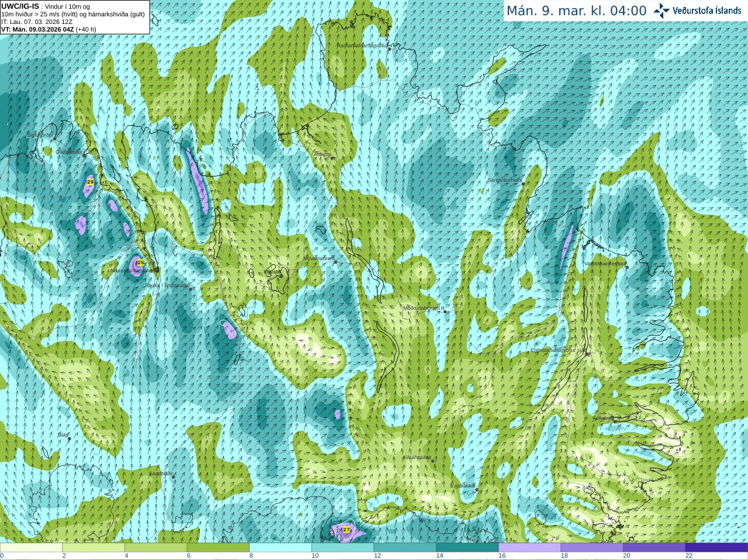Select the Sandbúðir station dot
The width and height of the screenshot is (748, 560).
point(174,477)
